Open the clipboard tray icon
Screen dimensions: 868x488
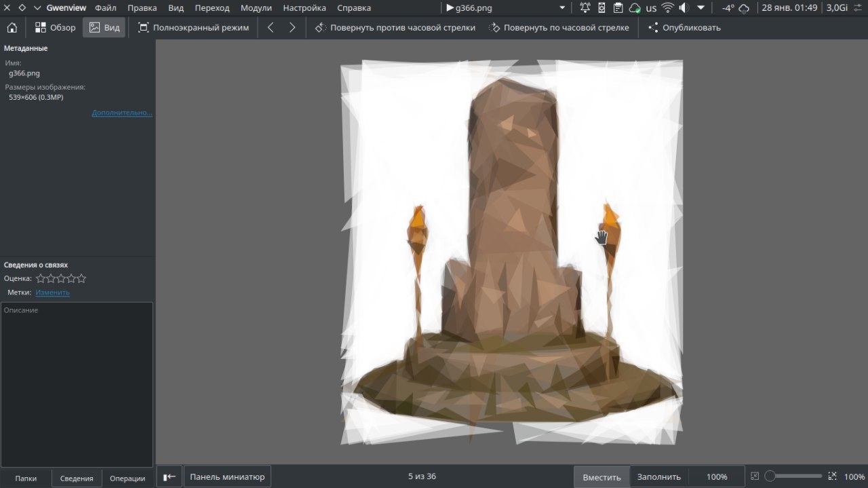tap(618, 8)
